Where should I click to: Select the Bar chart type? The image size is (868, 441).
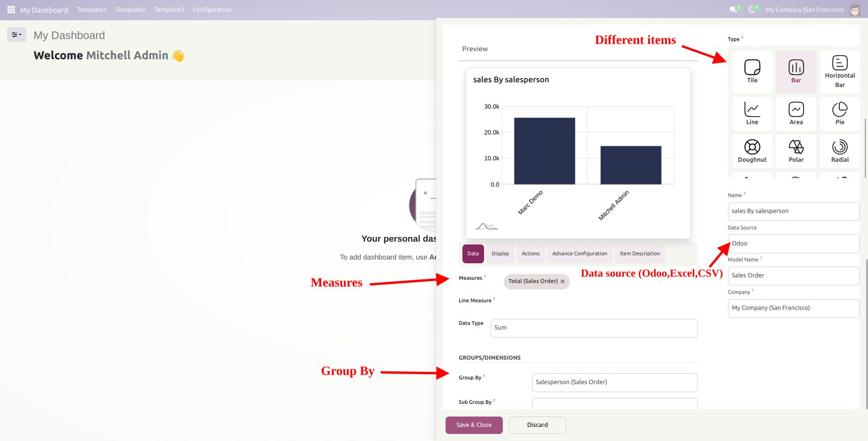click(x=796, y=71)
